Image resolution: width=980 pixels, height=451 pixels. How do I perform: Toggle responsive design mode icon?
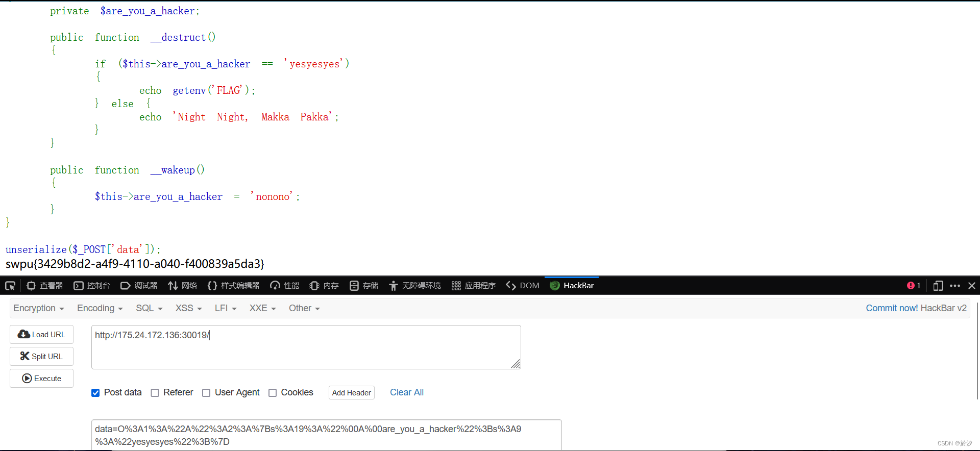click(x=938, y=286)
